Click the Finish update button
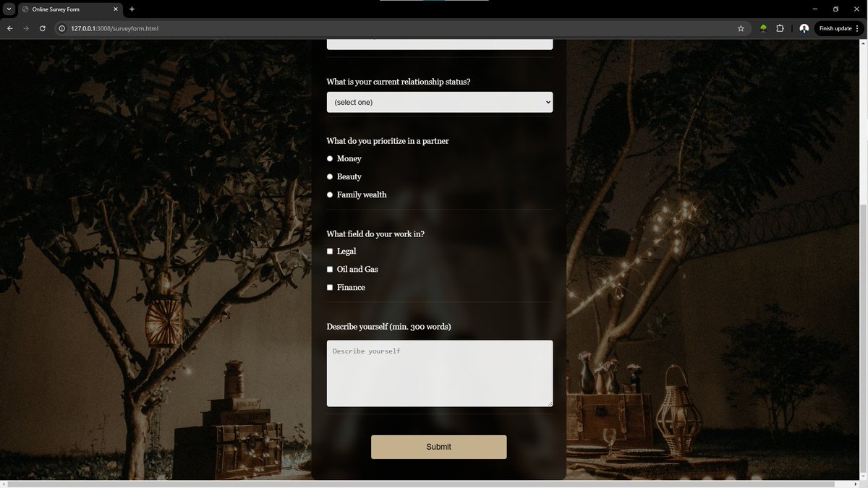Viewport: 868px width, 488px height. tap(835, 28)
